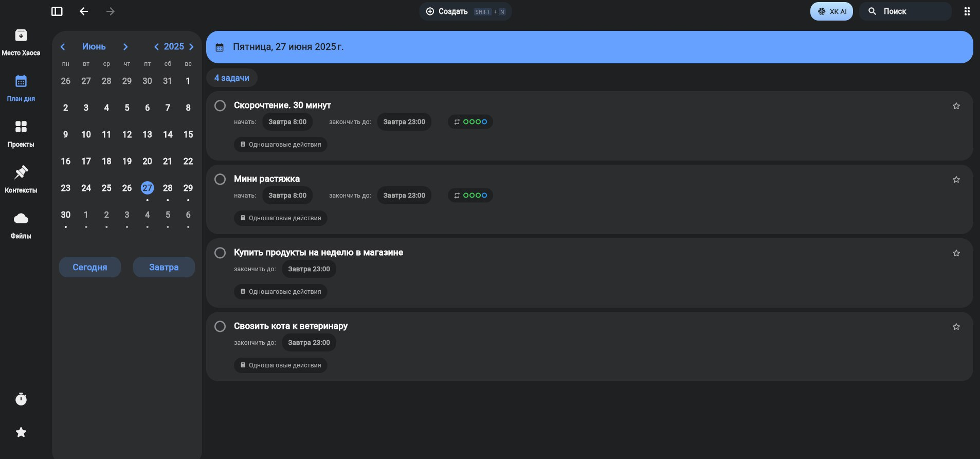Open the Проекты section
Screen dimensions: 980x459
pyautogui.click(x=21, y=133)
